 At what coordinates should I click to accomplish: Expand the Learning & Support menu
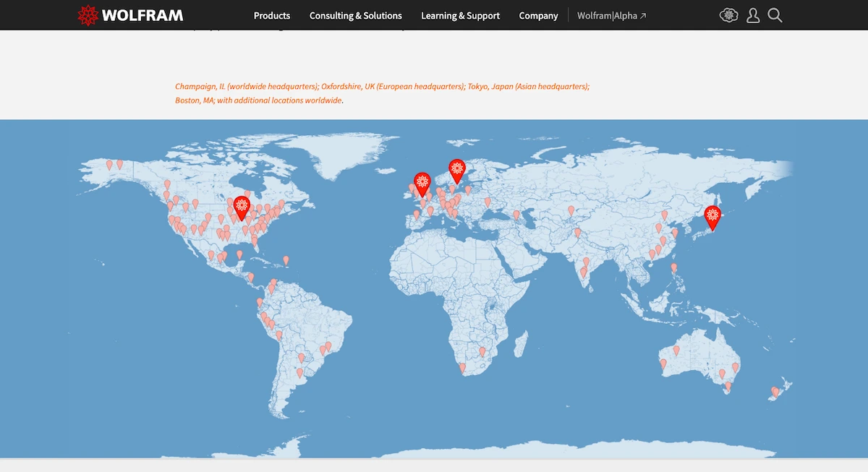point(460,15)
